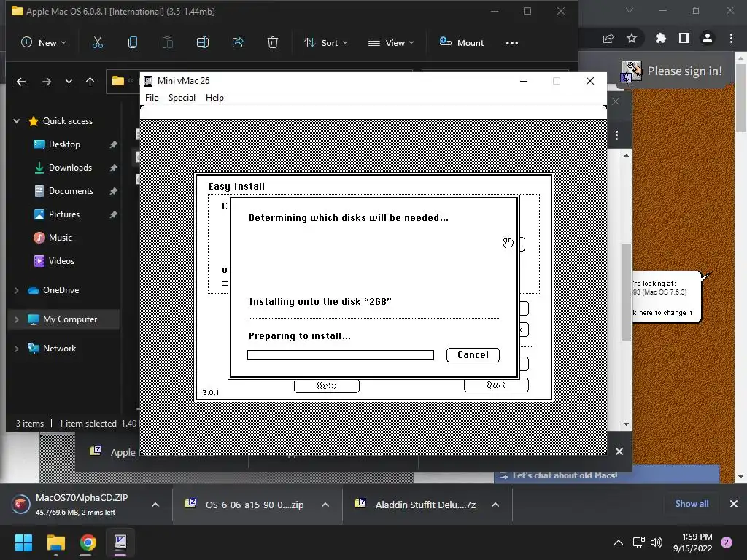Image resolution: width=747 pixels, height=560 pixels.
Task: Unpin Desktop from Quick access
Action: pyautogui.click(x=113, y=144)
